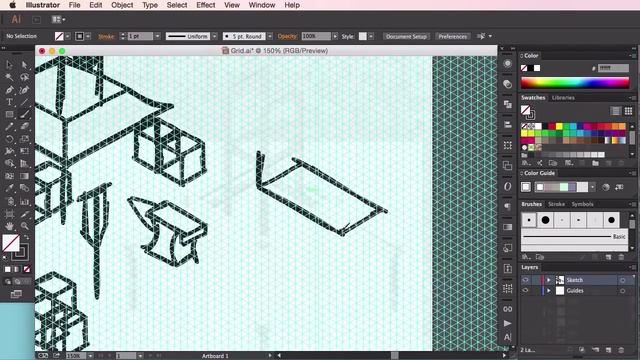The height and width of the screenshot is (360, 640).
Task: Open the fill color dropdown in control bar
Action: click(x=68, y=36)
